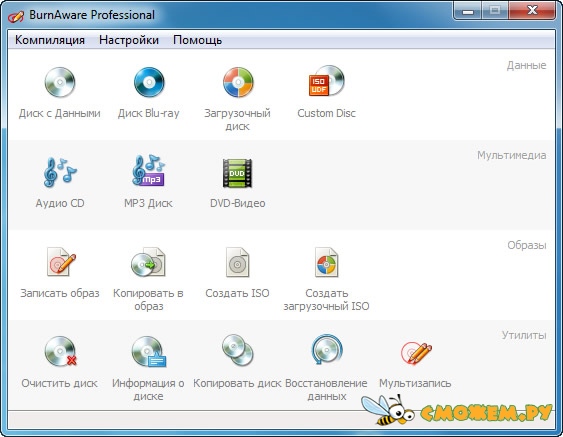Open the Помощь menu
Image resolution: width=563 pixels, height=437 pixels.
tap(197, 40)
